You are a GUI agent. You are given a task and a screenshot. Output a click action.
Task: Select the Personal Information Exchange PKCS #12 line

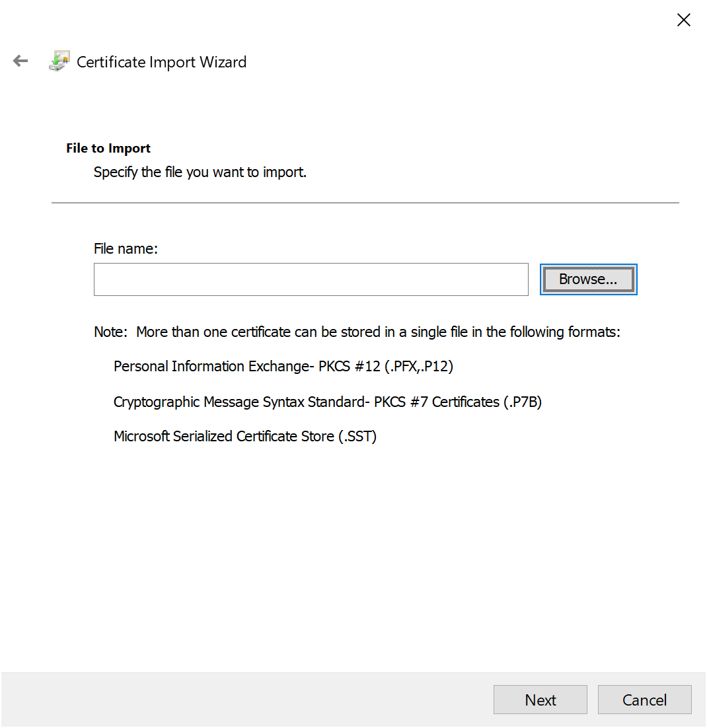(283, 366)
